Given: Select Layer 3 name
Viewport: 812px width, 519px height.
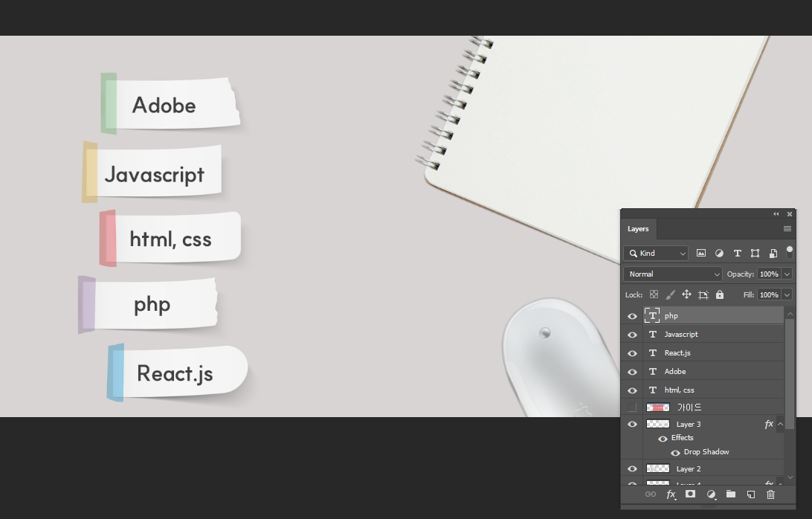Looking at the screenshot, I should coord(689,425).
